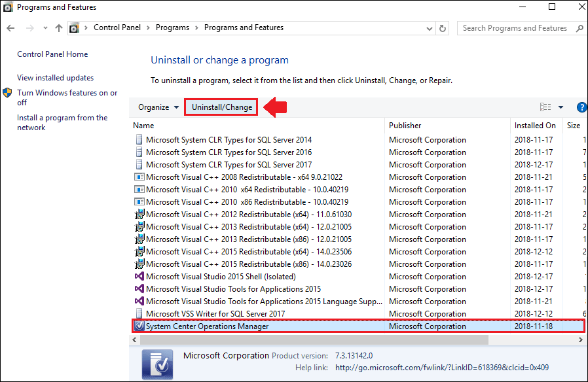
Task: Click product version 7.3.13142.0 value
Action: pyautogui.click(x=354, y=355)
